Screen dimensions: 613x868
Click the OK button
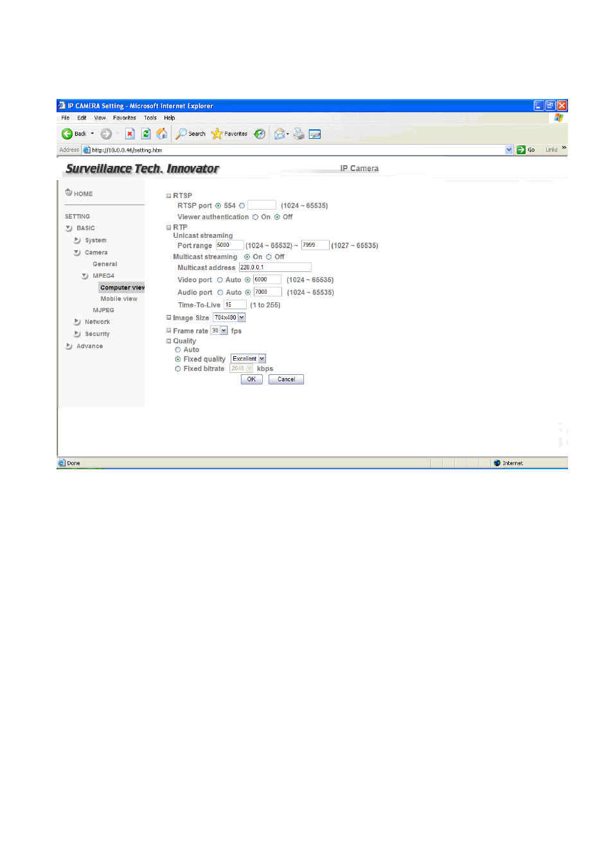[x=252, y=379]
